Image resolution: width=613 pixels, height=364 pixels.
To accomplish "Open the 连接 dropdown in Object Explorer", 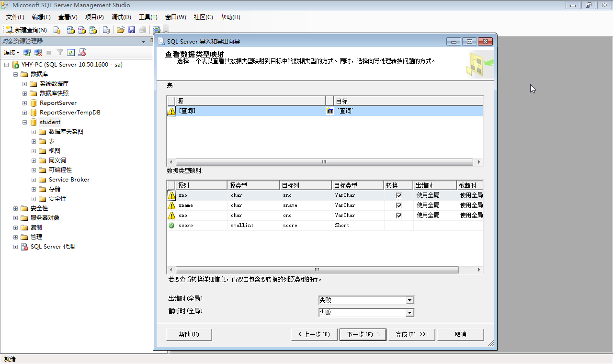I will [x=11, y=52].
